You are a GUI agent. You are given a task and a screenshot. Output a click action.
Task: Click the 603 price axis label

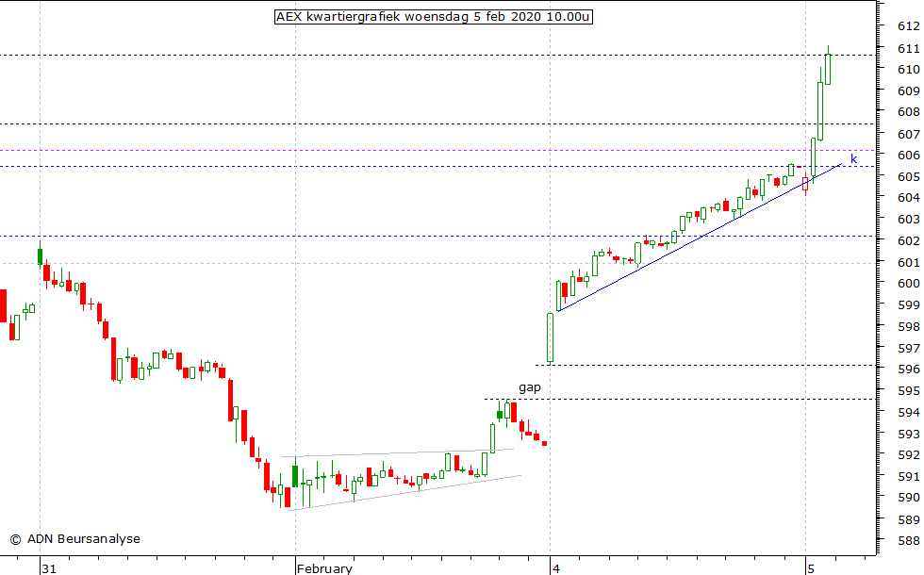click(908, 219)
